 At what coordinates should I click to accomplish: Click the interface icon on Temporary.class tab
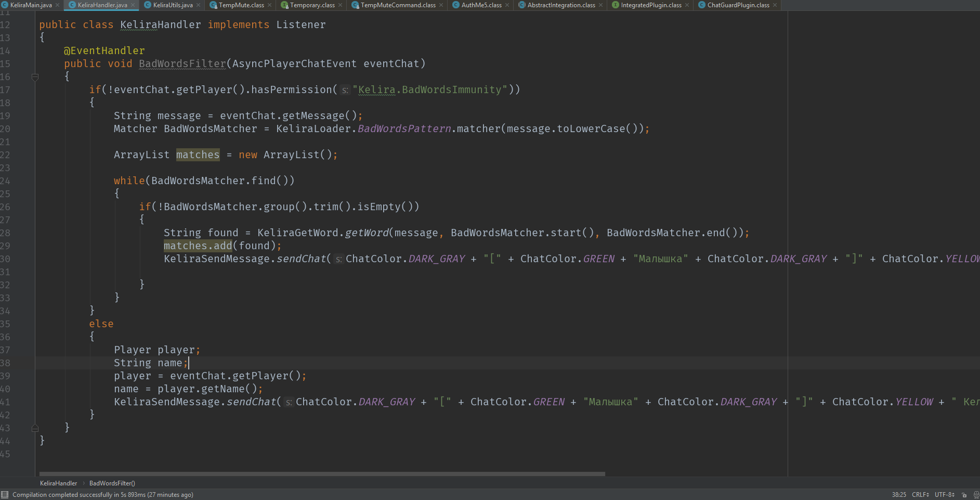[x=284, y=5]
